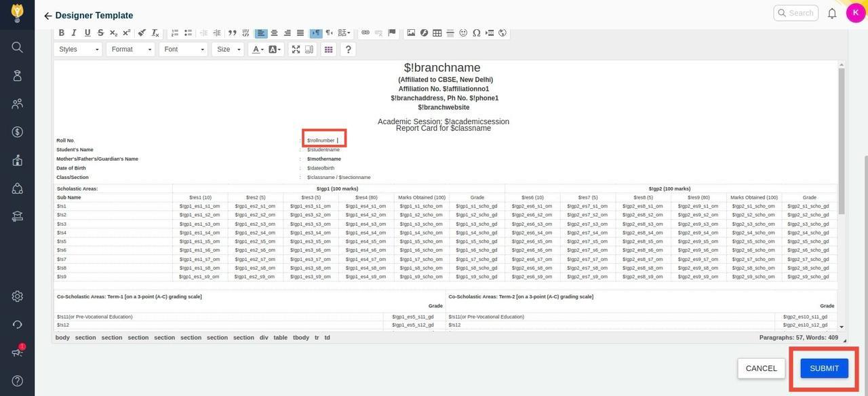Toggle italic formatting
The image size is (868, 396).
point(75,33)
